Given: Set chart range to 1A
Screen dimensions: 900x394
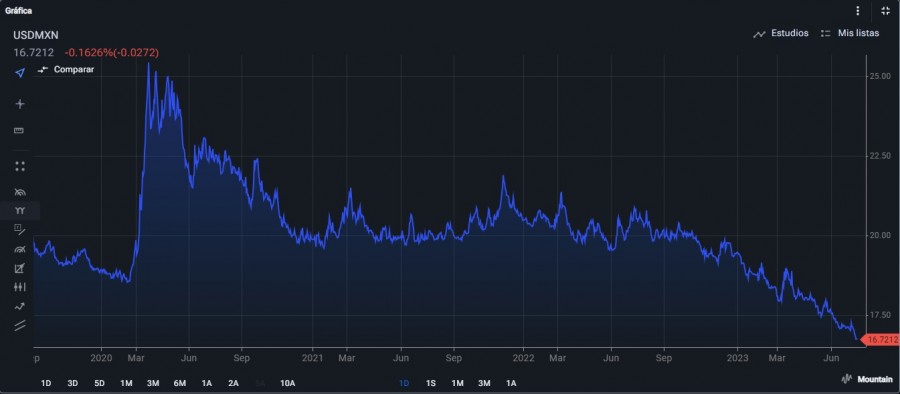Looking at the screenshot, I should (207, 383).
